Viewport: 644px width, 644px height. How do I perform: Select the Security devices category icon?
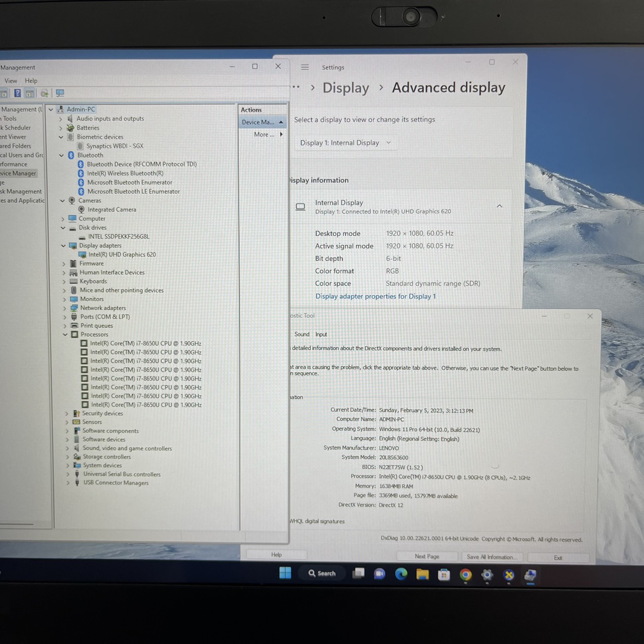pyautogui.click(x=76, y=413)
